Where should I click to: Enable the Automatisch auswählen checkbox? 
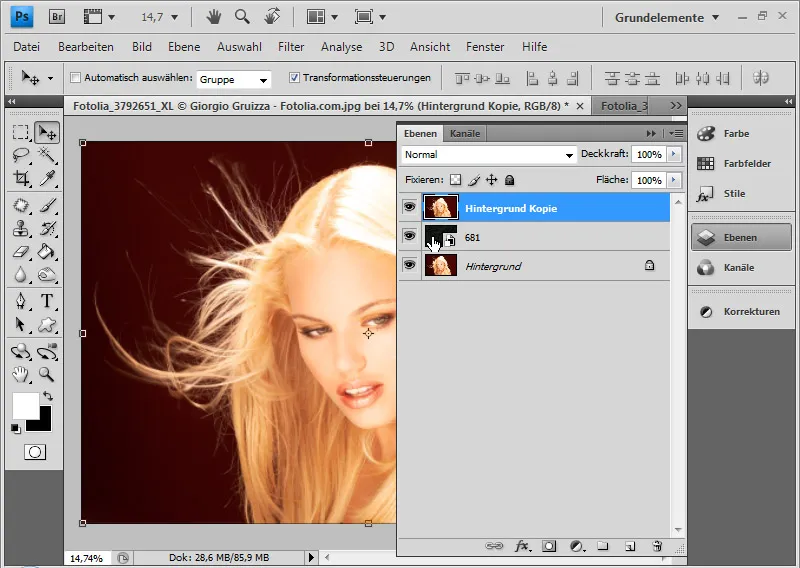(x=76, y=78)
